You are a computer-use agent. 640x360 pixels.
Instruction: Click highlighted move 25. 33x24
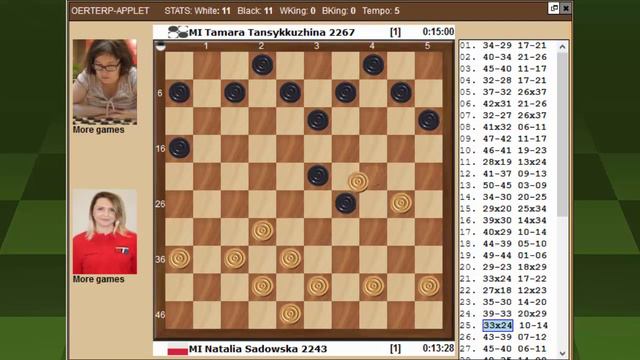498,325
